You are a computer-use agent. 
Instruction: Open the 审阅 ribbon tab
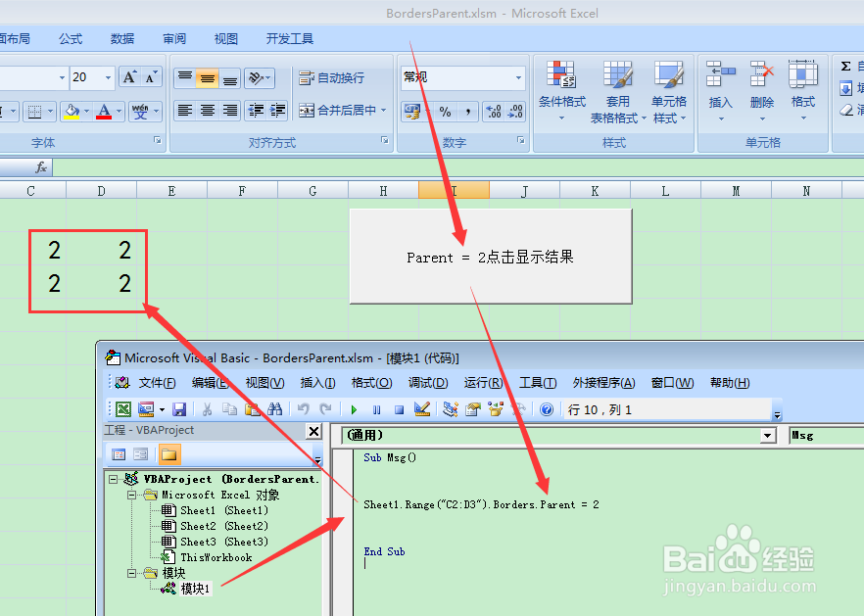174,39
